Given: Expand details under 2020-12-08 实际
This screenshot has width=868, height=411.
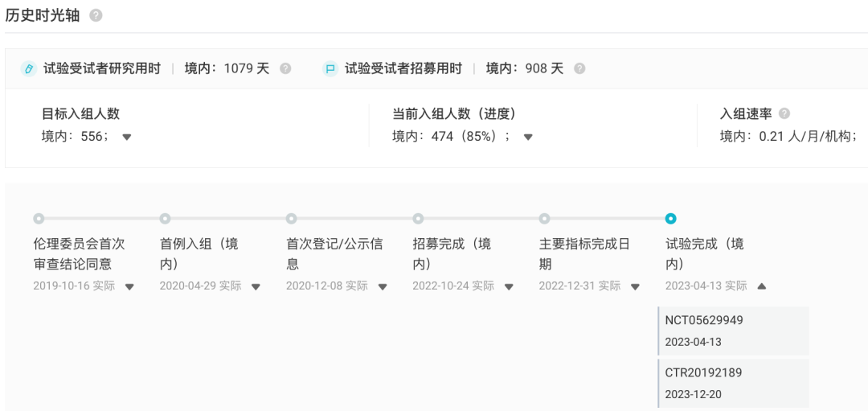Looking at the screenshot, I should click(x=383, y=287).
